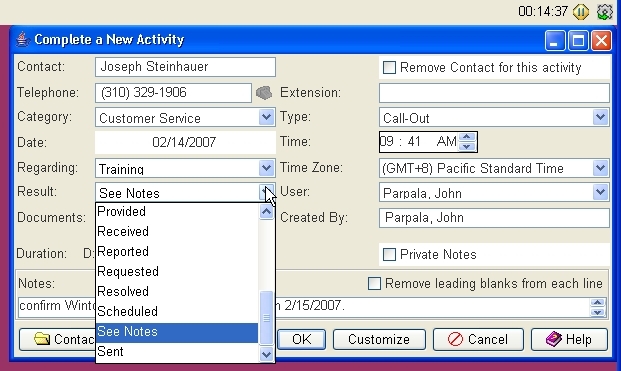This screenshot has height=371, width=621.
Task: Enable Remove Contact for this activity checkbox
Action: coord(389,67)
